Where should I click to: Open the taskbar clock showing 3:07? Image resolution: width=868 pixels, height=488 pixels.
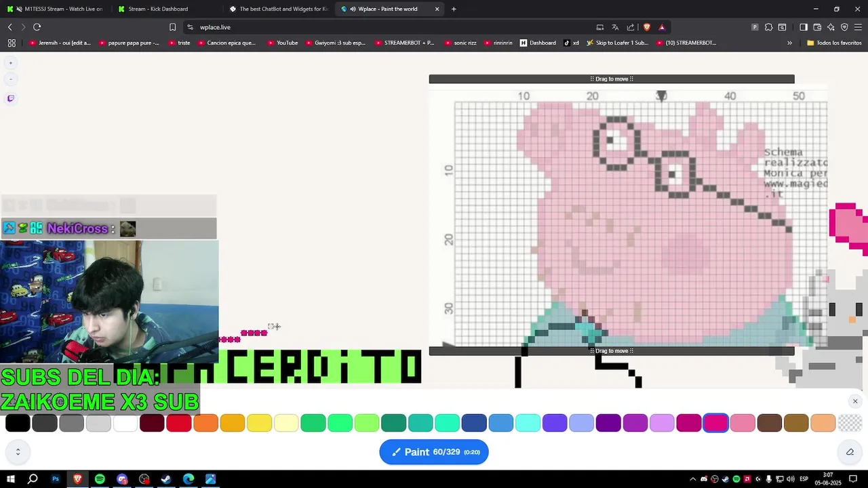[x=828, y=479]
